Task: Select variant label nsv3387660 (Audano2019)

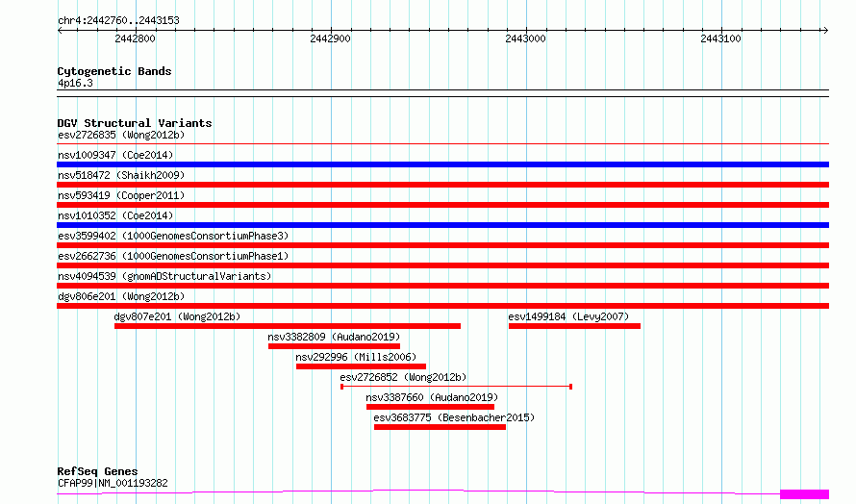Action: [432, 397]
